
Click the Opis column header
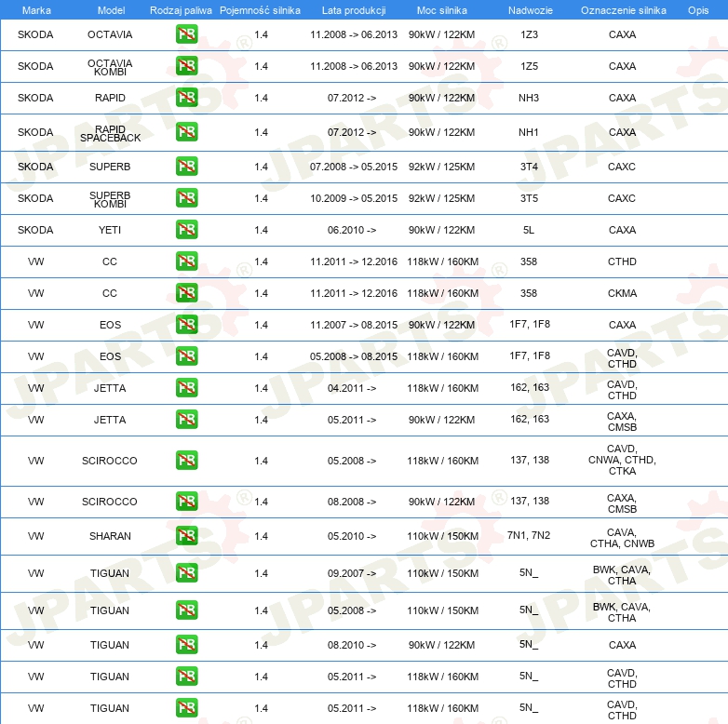[x=698, y=10]
